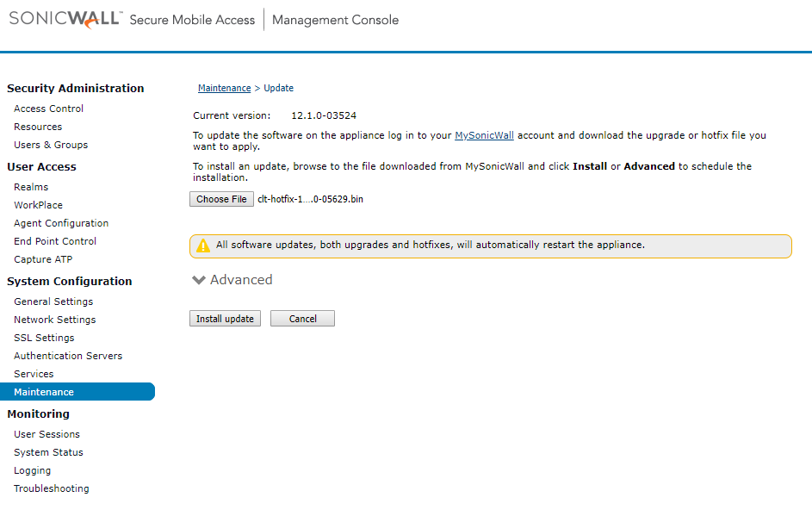Select the highlighted Maintenance menu item
This screenshot has height=516, width=812.
tap(44, 392)
